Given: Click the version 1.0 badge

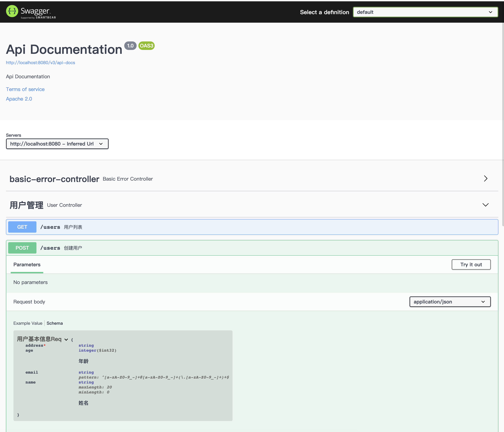Looking at the screenshot, I should coord(130,46).
